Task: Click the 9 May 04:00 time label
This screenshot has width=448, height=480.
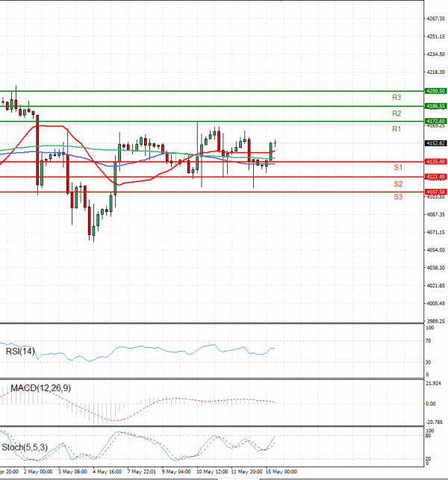Action: pos(176,472)
